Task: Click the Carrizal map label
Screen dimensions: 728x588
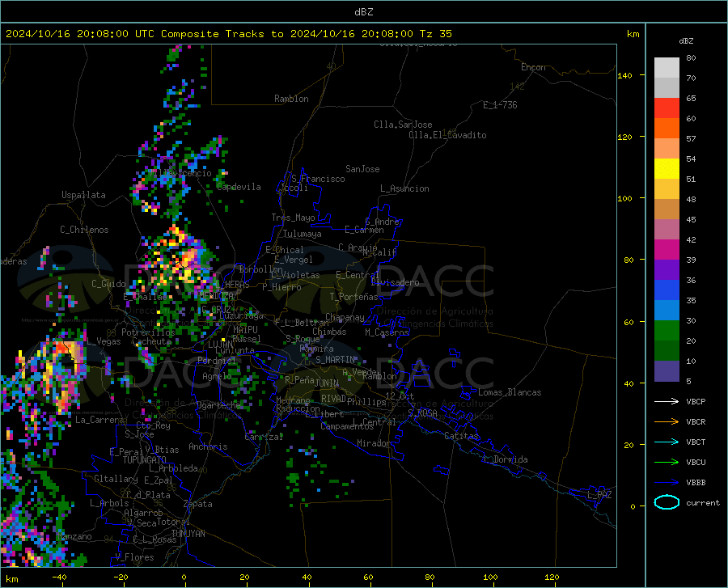Action: 264,437
